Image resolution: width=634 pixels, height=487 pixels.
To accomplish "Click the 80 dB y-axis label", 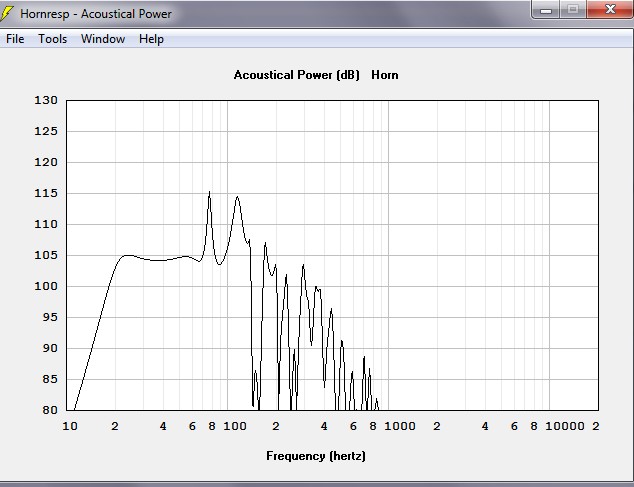I will coord(50,410).
